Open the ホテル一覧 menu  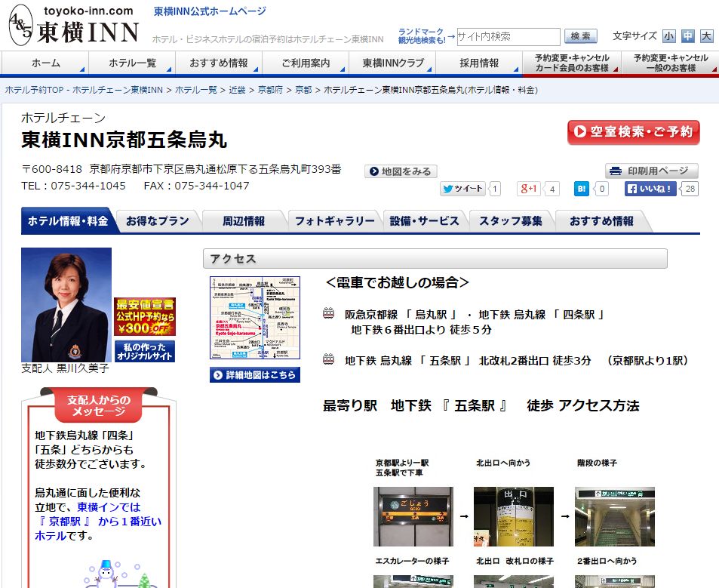tap(132, 63)
